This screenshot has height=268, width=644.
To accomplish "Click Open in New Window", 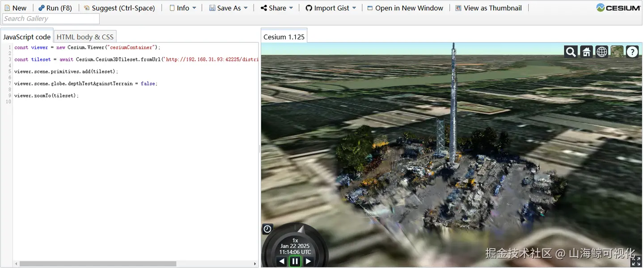I will point(405,8).
